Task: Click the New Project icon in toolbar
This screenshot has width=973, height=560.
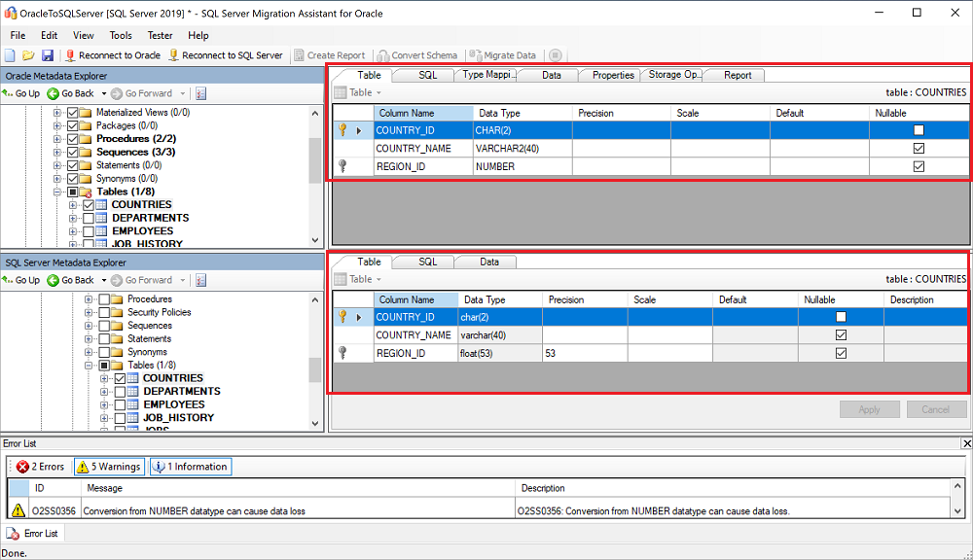Action: point(10,55)
